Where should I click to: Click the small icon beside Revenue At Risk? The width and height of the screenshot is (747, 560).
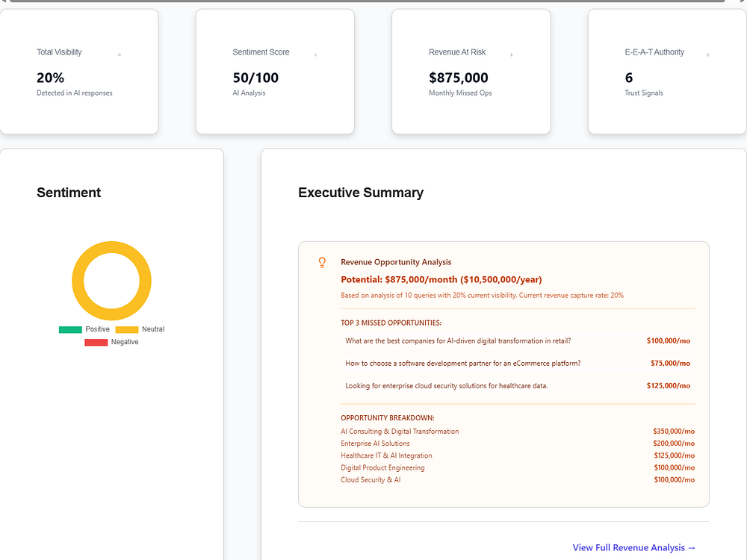(x=511, y=55)
